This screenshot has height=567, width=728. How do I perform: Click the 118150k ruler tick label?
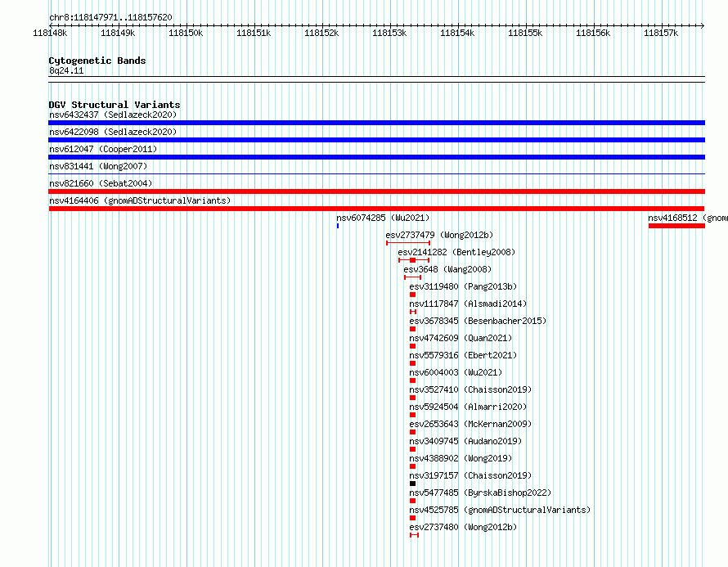[x=185, y=33]
